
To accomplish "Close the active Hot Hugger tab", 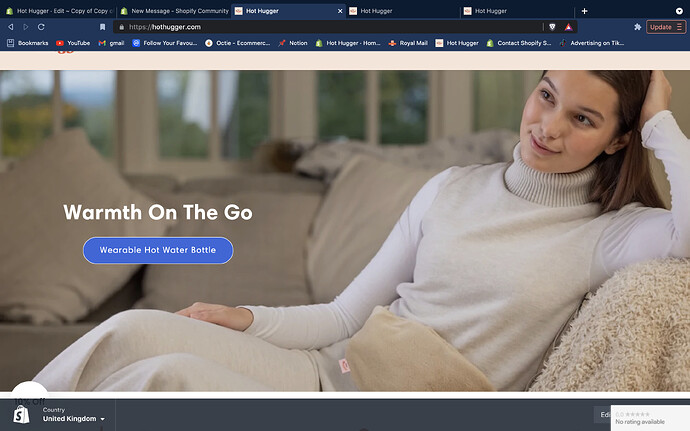I will 340,11.
